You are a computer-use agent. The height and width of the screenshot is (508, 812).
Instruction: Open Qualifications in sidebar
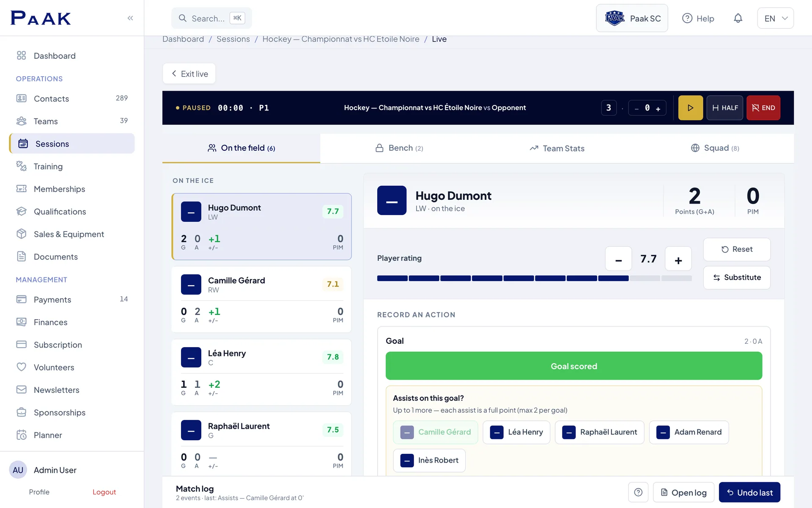pyautogui.click(x=72, y=212)
